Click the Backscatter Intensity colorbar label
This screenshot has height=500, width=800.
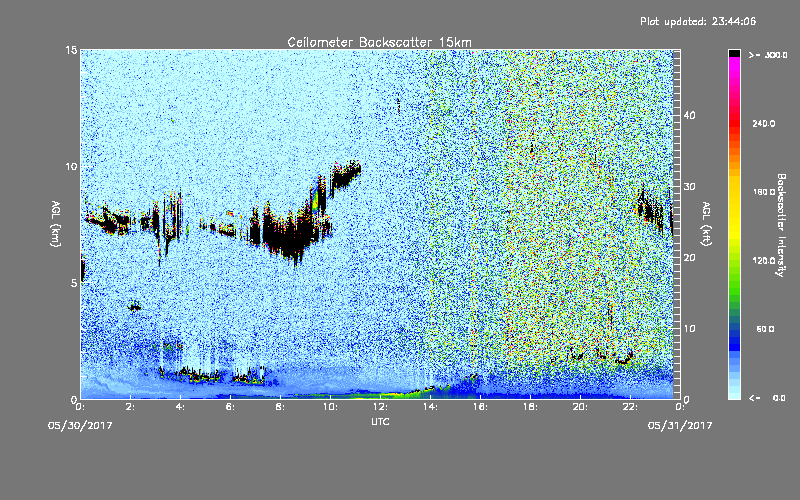[x=780, y=225]
